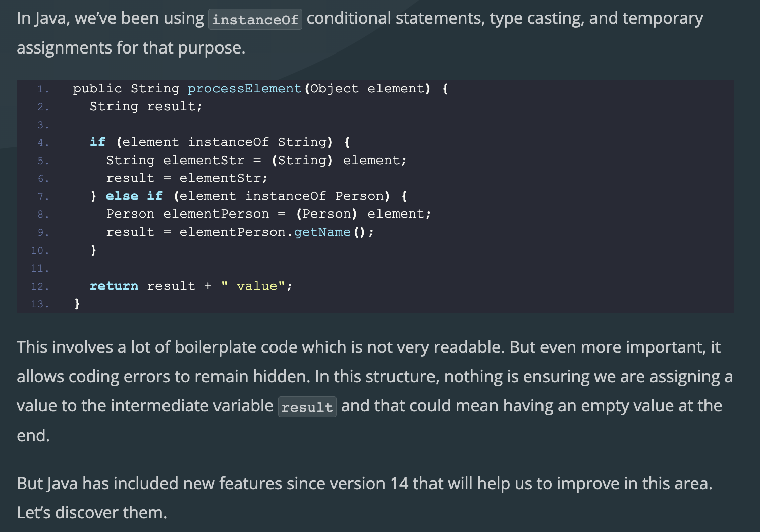The height and width of the screenshot is (532, 760).
Task: Click the inline instanceOf code badge
Action: point(255,19)
